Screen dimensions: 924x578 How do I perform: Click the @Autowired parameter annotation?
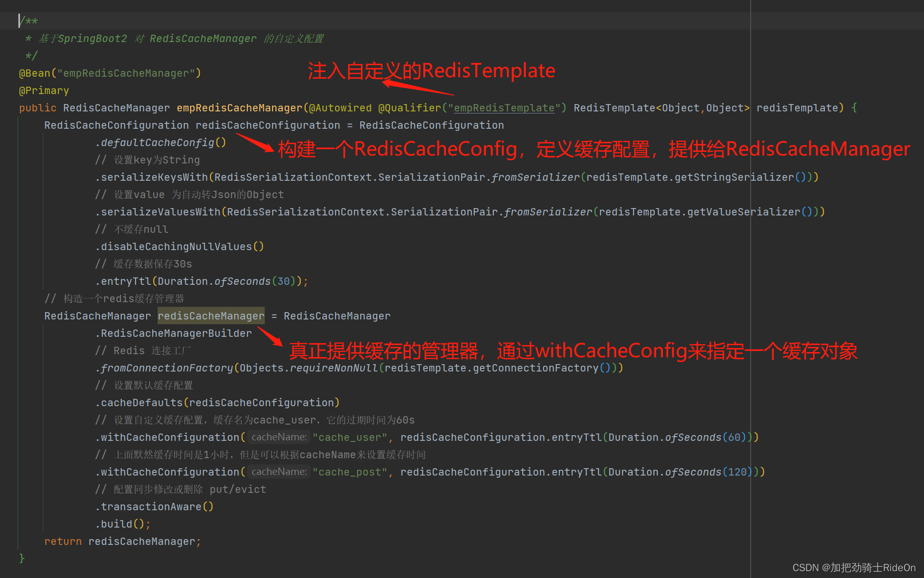pos(340,108)
